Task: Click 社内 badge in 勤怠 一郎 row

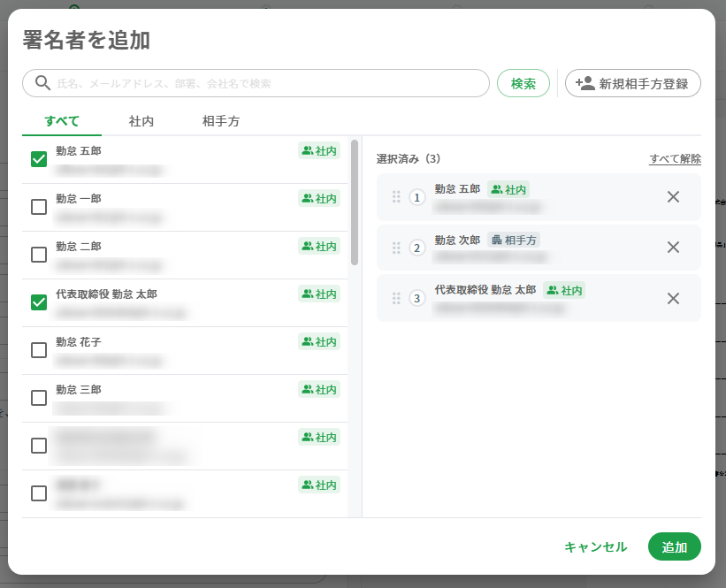Action: coord(319,198)
